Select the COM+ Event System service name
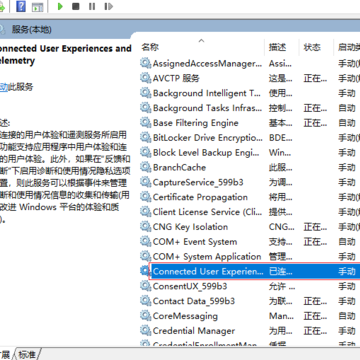This screenshot has width=360, height=360. click(x=195, y=242)
